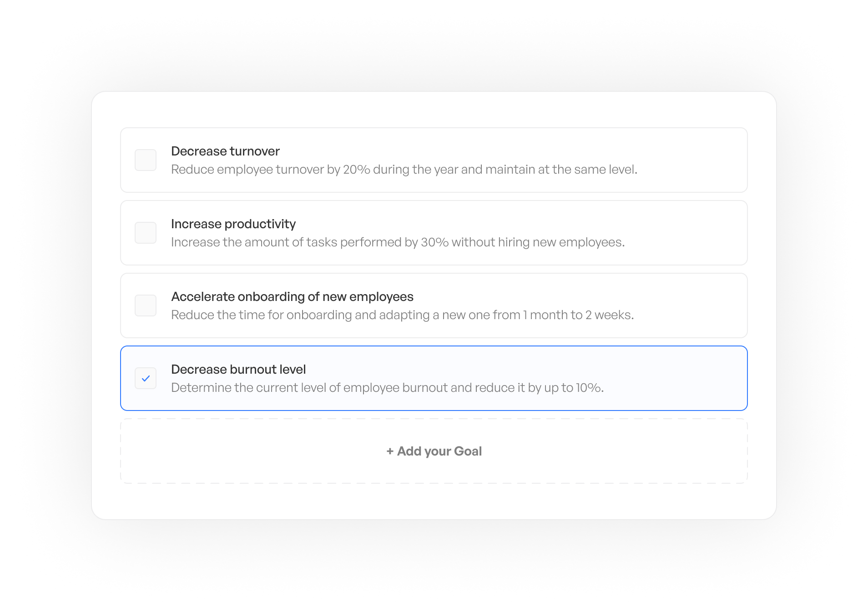This screenshot has width=868, height=611.
Task: Tick the Accelerate onboarding checkbox
Action: (x=146, y=305)
